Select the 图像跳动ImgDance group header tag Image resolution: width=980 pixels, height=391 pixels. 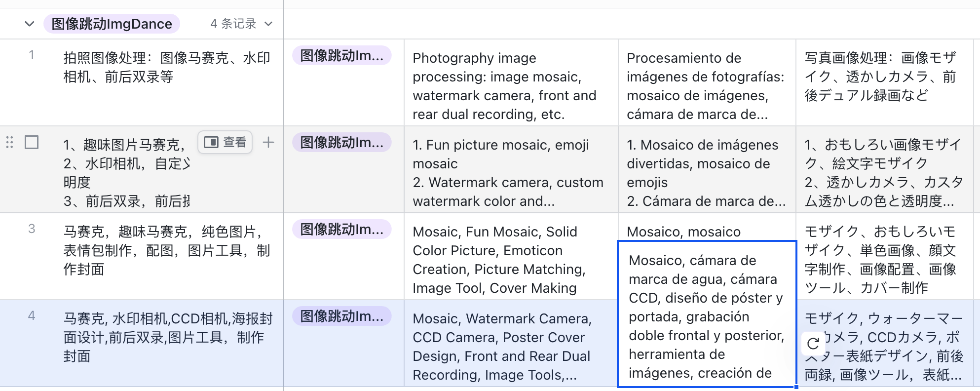[112, 24]
